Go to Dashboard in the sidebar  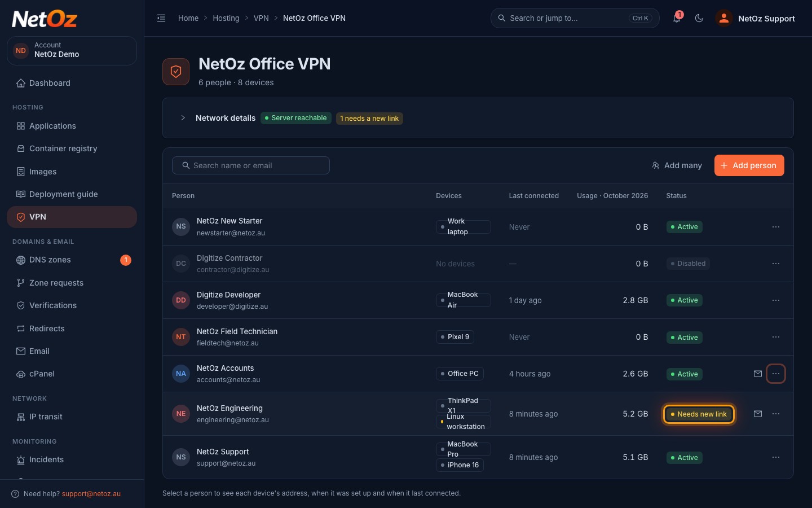[x=72, y=83]
